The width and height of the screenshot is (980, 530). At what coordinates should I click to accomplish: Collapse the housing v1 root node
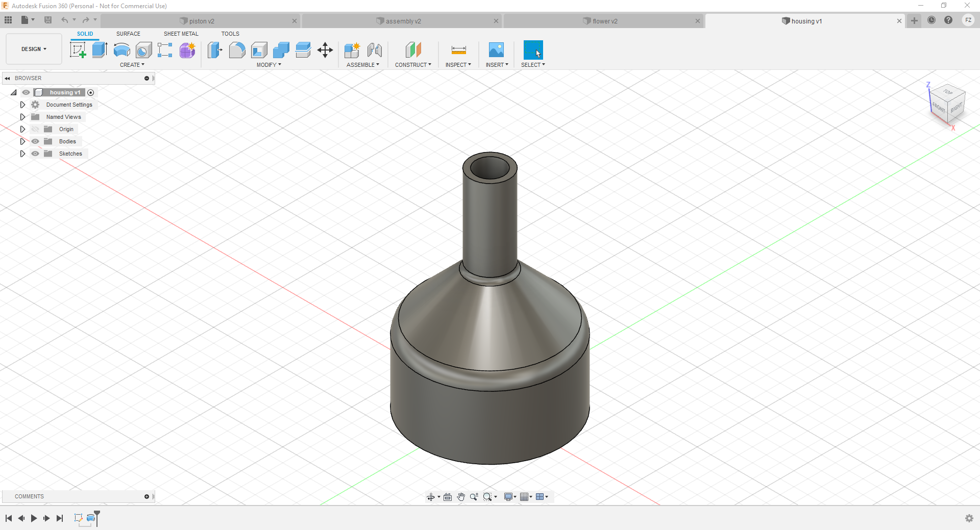pyautogui.click(x=14, y=92)
